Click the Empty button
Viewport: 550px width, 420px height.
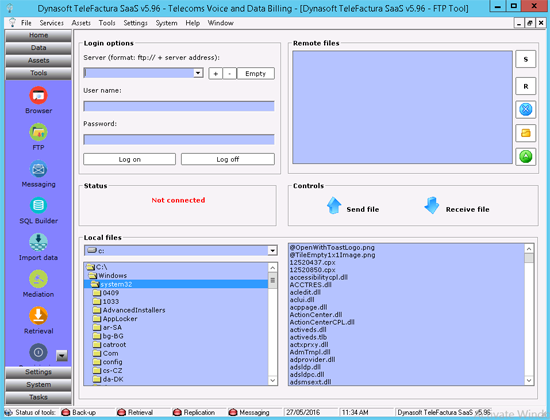click(x=256, y=73)
